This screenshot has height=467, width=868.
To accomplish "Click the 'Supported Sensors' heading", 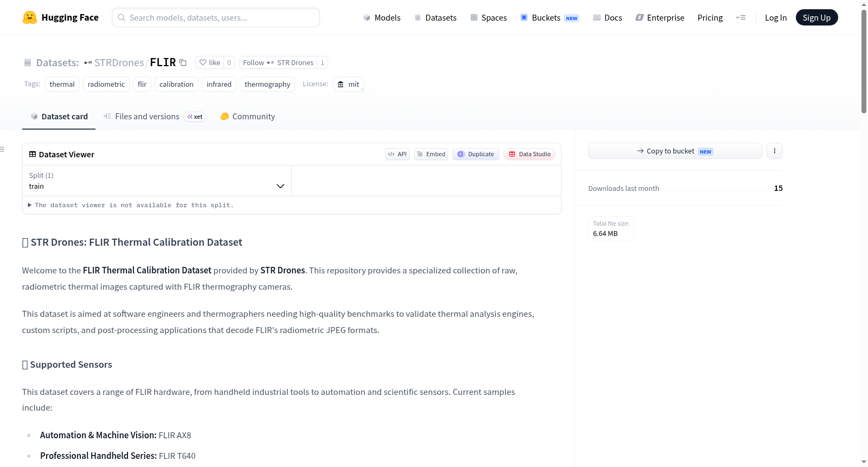I will 71,364.
